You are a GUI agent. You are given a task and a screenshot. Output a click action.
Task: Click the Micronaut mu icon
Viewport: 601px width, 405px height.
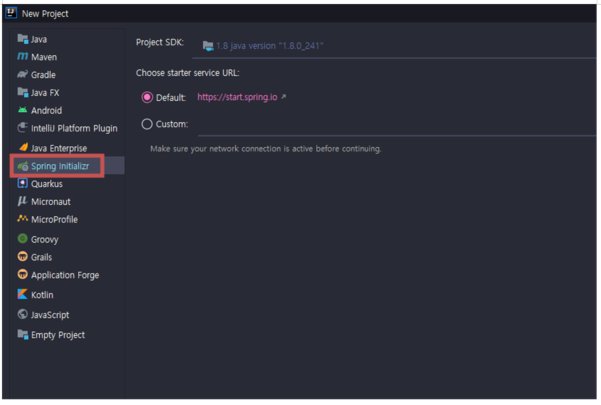(x=23, y=201)
